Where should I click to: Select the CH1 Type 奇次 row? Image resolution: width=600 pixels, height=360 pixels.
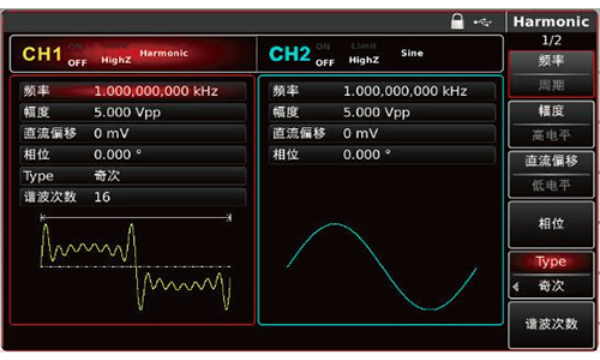[x=132, y=176]
